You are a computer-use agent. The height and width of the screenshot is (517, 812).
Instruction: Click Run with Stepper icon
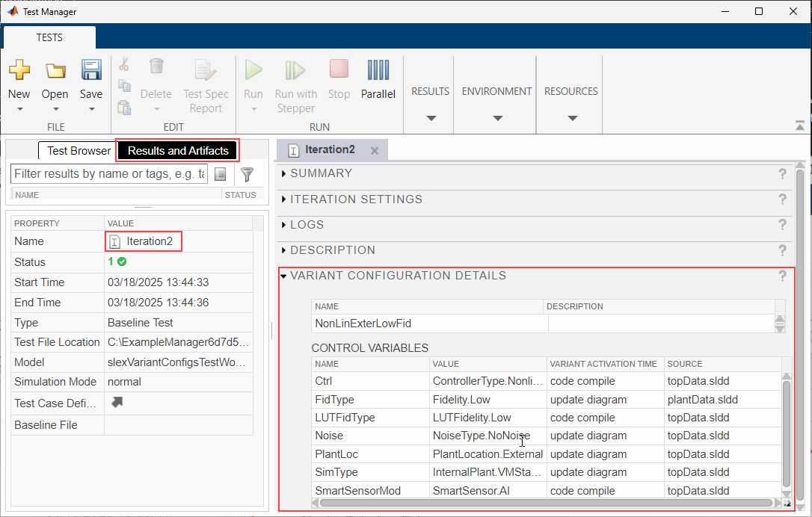tap(295, 70)
